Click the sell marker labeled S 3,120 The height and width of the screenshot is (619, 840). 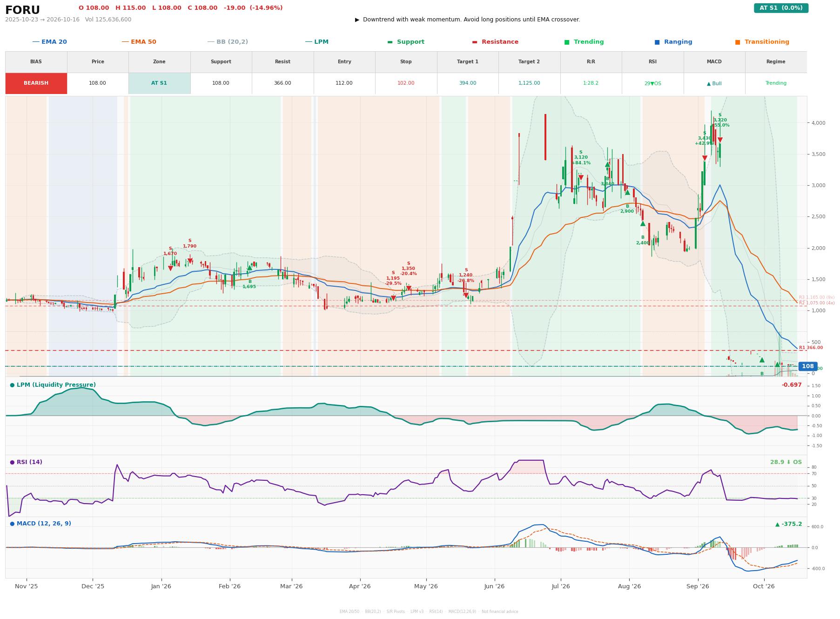pyautogui.click(x=581, y=178)
